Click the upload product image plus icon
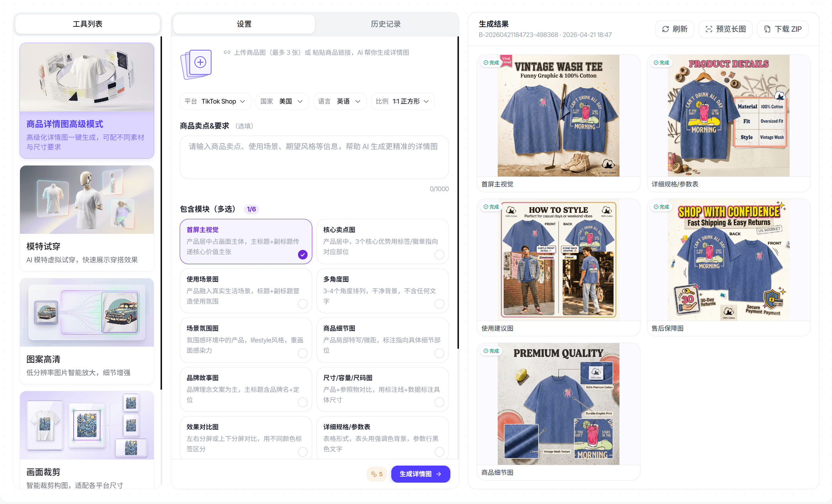Screen dimensions: 832x504 (x=200, y=62)
